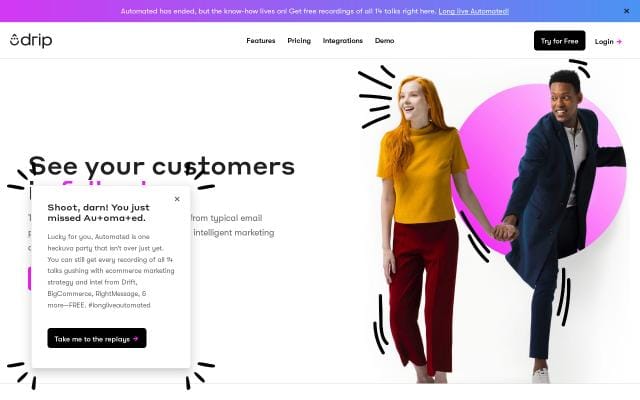Select the Demo nav link
The width and height of the screenshot is (640, 400).
click(384, 41)
